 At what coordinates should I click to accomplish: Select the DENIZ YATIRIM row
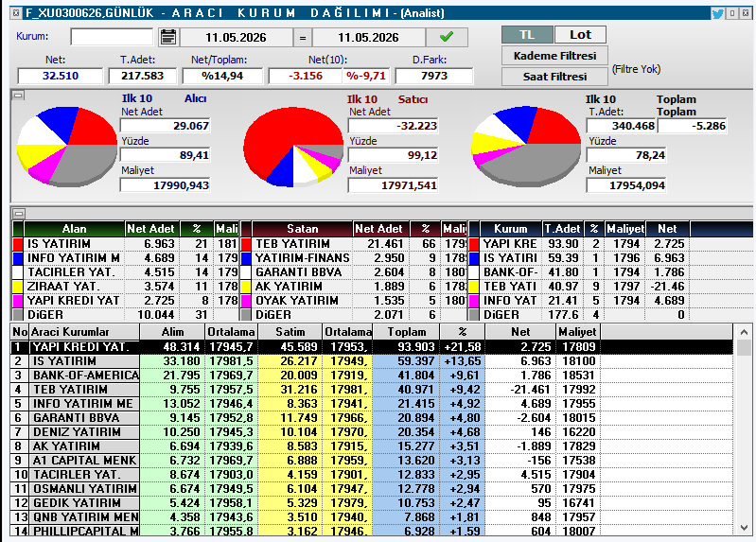point(371,432)
